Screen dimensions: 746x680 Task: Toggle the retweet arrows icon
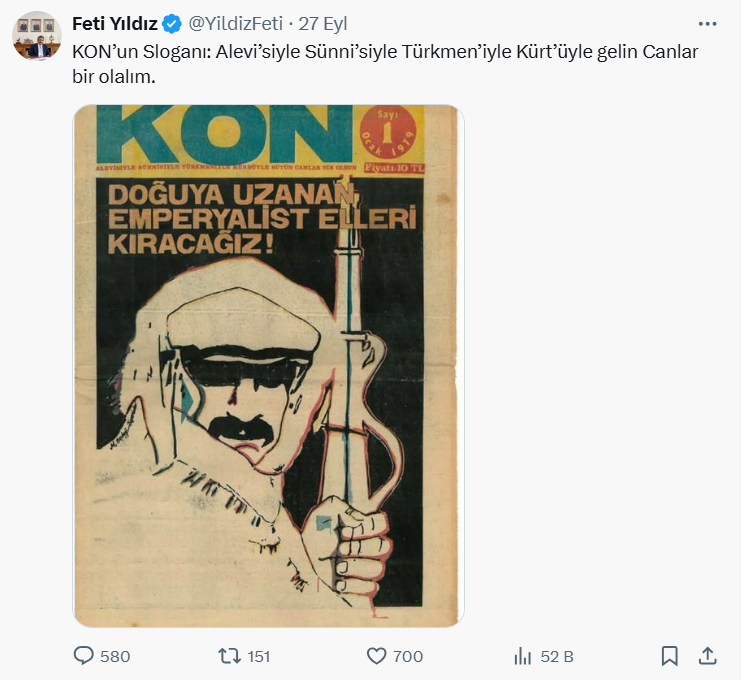pyautogui.click(x=229, y=656)
